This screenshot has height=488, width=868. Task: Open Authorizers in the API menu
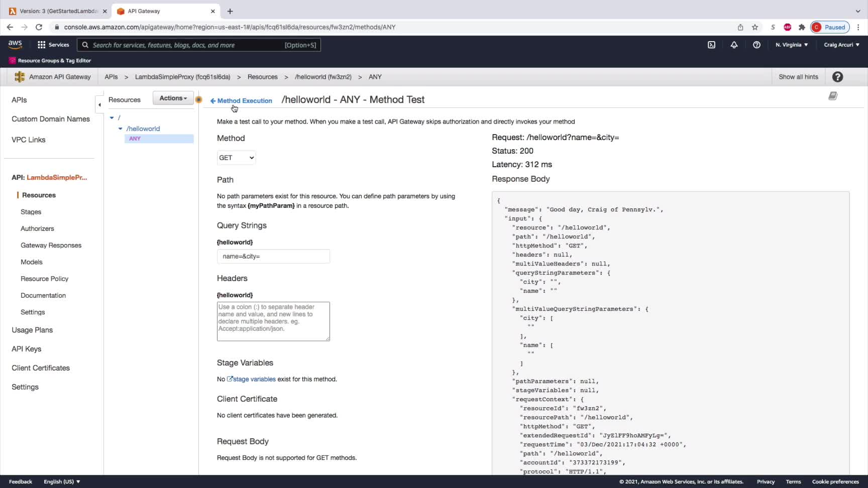coord(37,228)
